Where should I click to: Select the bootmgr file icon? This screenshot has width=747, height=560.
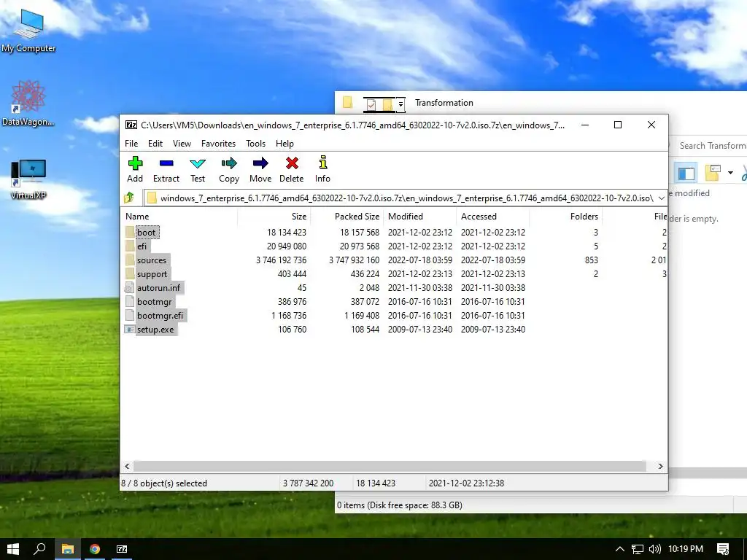point(129,301)
